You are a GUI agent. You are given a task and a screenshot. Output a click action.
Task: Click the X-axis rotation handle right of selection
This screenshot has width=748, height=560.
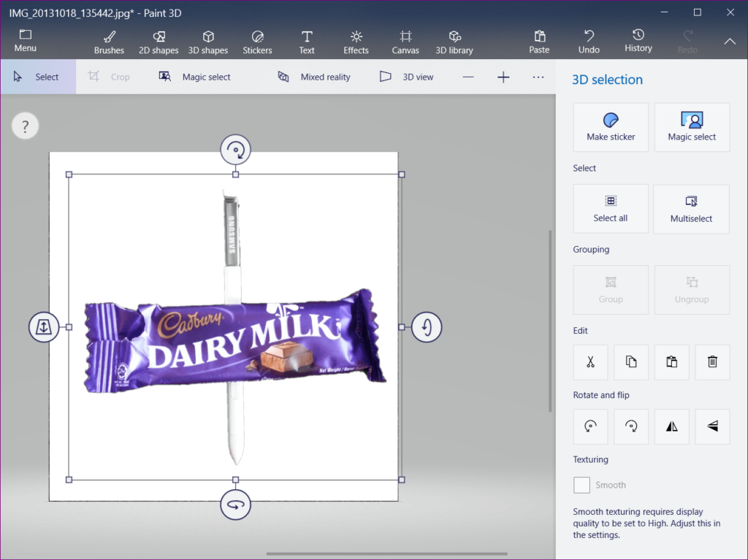pos(427,327)
